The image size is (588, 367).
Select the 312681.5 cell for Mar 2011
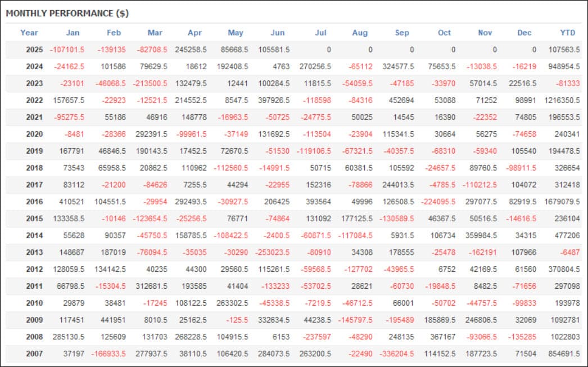(152, 287)
